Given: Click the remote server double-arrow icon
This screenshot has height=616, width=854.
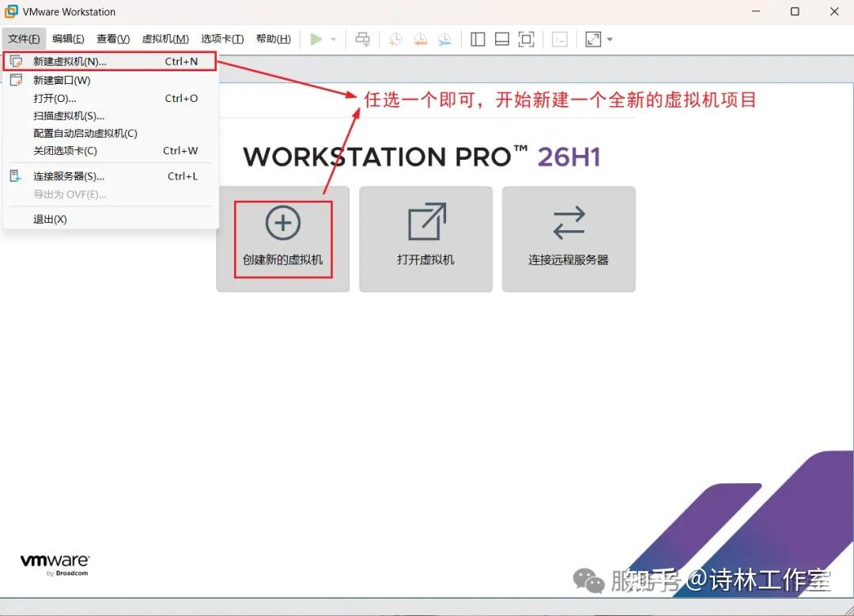Looking at the screenshot, I should coord(569,223).
